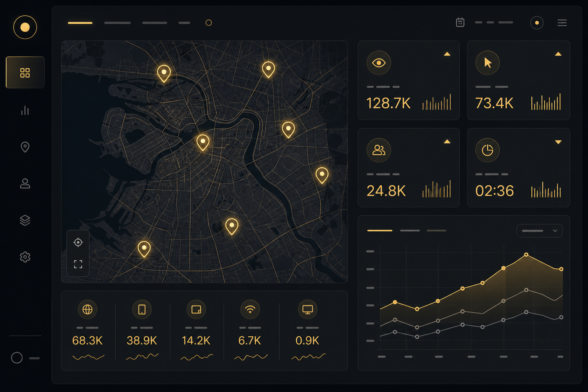The image size is (588, 392).
Task: Switch to the second tab above line chart
Action: 410,230
